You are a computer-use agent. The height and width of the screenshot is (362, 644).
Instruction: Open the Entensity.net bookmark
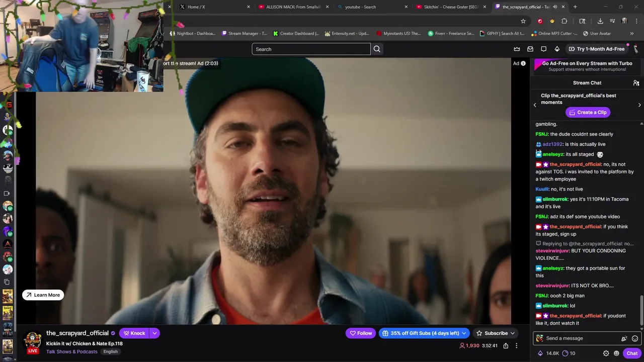(347, 34)
